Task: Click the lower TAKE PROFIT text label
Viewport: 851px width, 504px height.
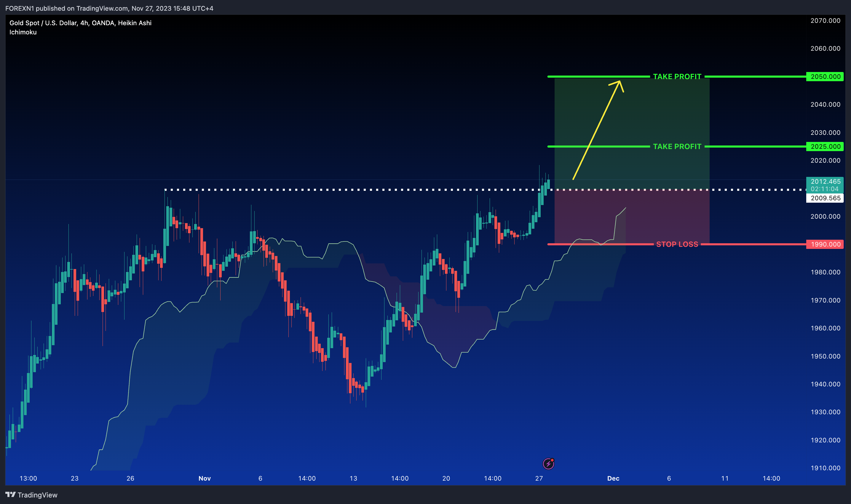Action: click(677, 146)
